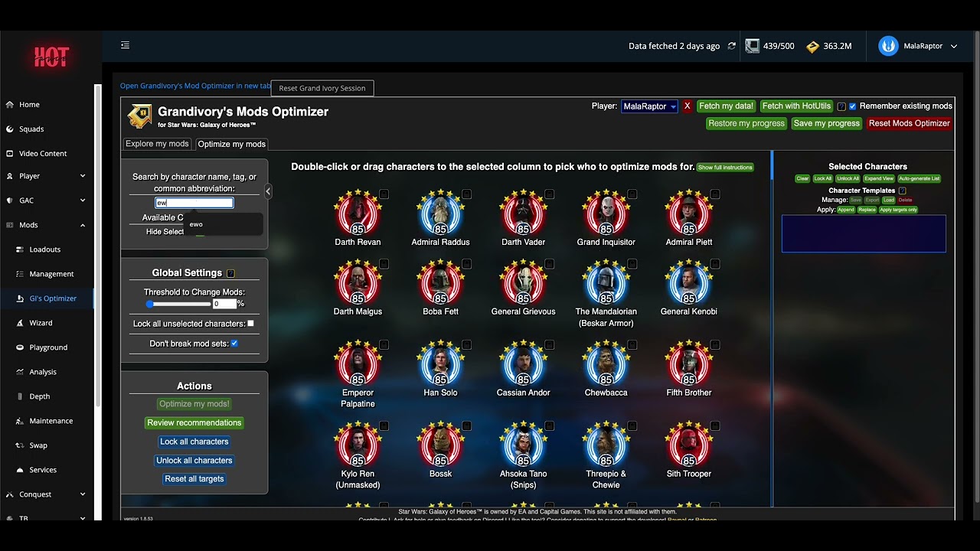Open the Services page in sidebar
The width and height of the screenshot is (980, 551).
43,470
